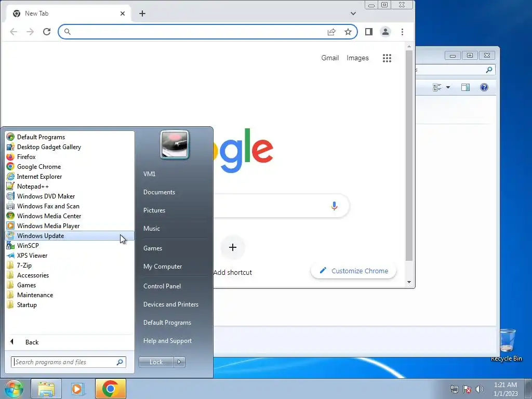The width and height of the screenshot is (532, 399).
Task: Open the Images link
Action: tap(357, 58)
